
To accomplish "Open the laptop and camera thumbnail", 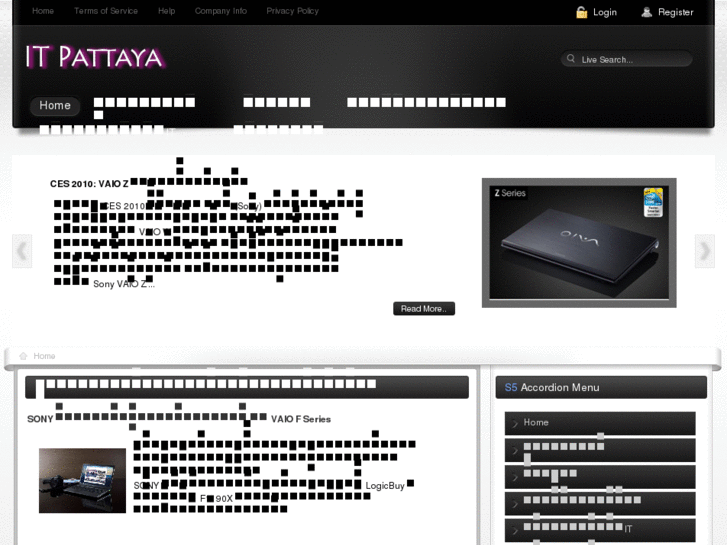I will click(x=82, y=481).
